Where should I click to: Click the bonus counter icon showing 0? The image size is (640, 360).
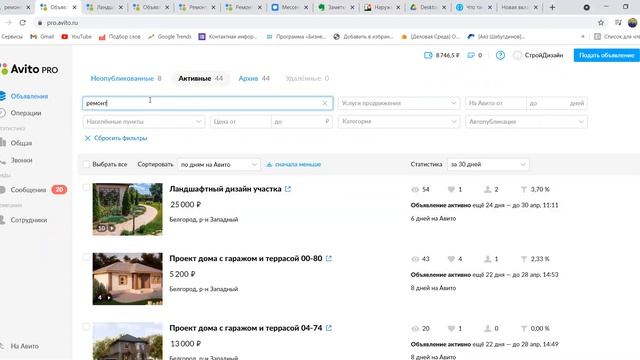click(471, 55)
